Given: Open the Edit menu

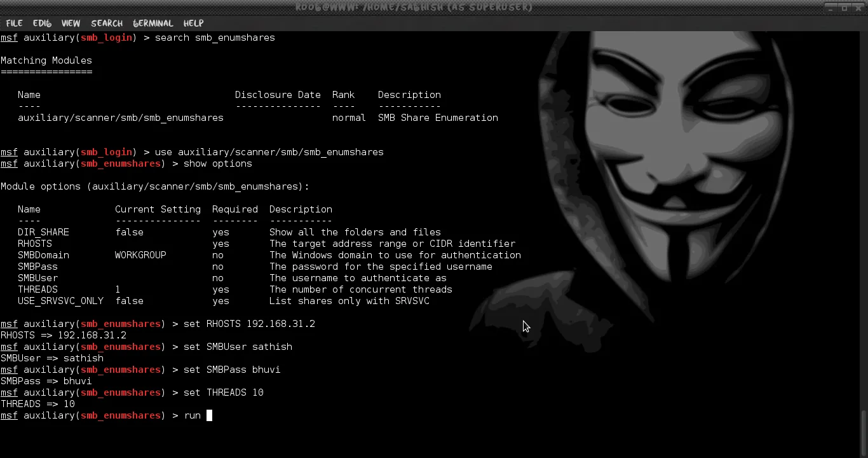Looking at the screenshot, I should [x=42, y=23].
